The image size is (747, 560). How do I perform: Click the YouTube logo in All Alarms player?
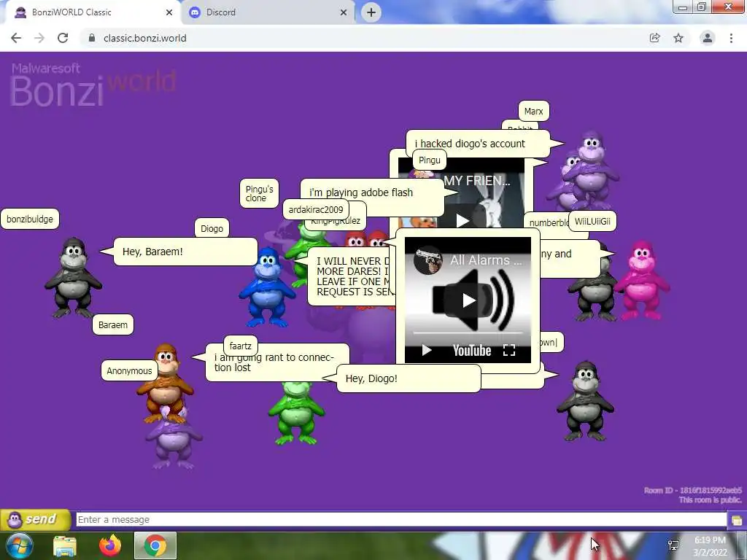[x=472, y=351]
